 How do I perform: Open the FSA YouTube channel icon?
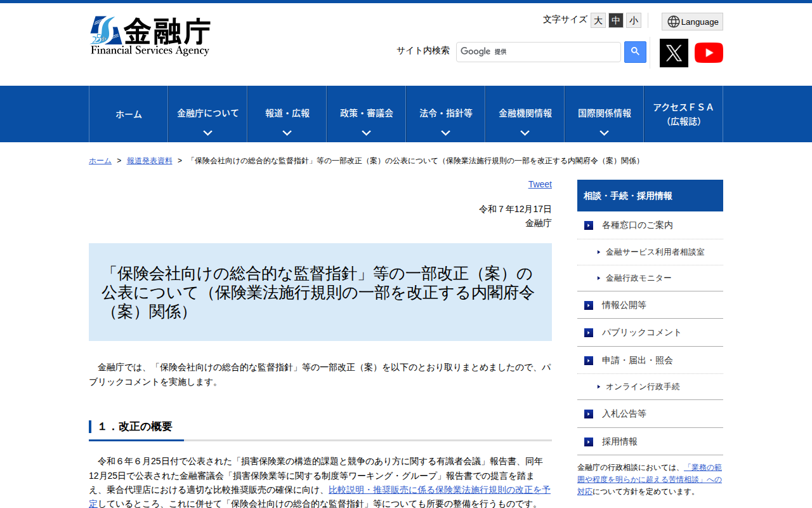[x=709, y=53]
